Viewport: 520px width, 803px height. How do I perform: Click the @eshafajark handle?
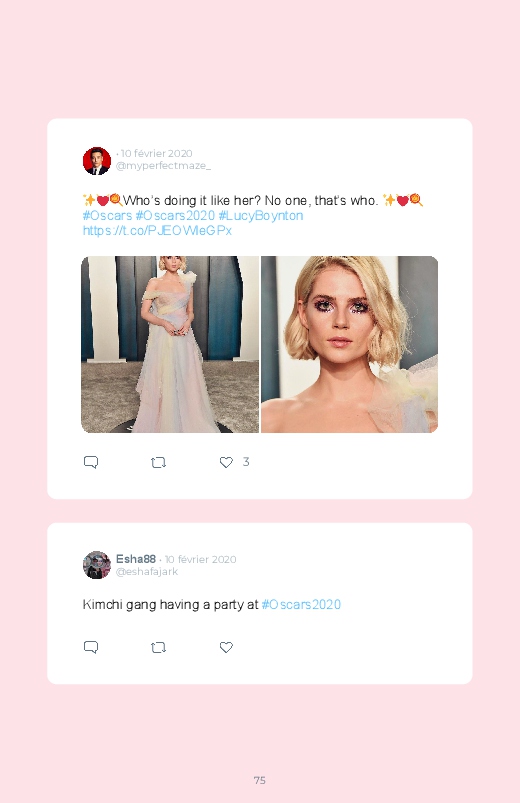tap(147, 572)
